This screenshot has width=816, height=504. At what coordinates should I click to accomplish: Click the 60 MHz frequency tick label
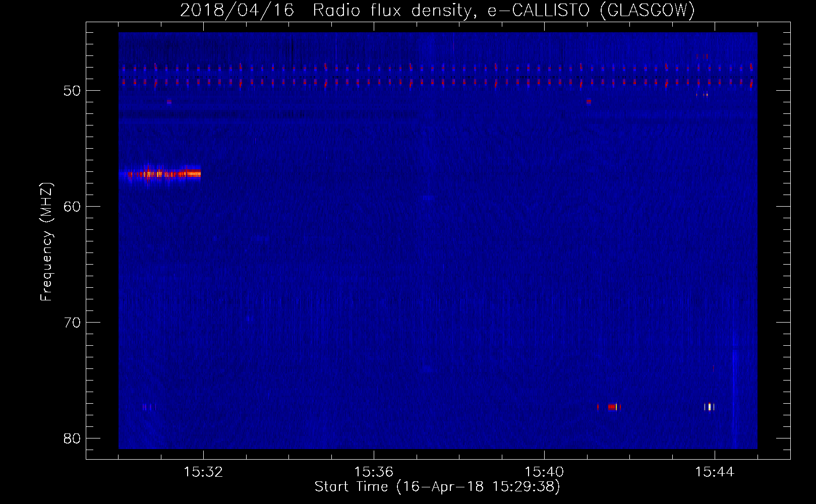(x=73, y=207)
